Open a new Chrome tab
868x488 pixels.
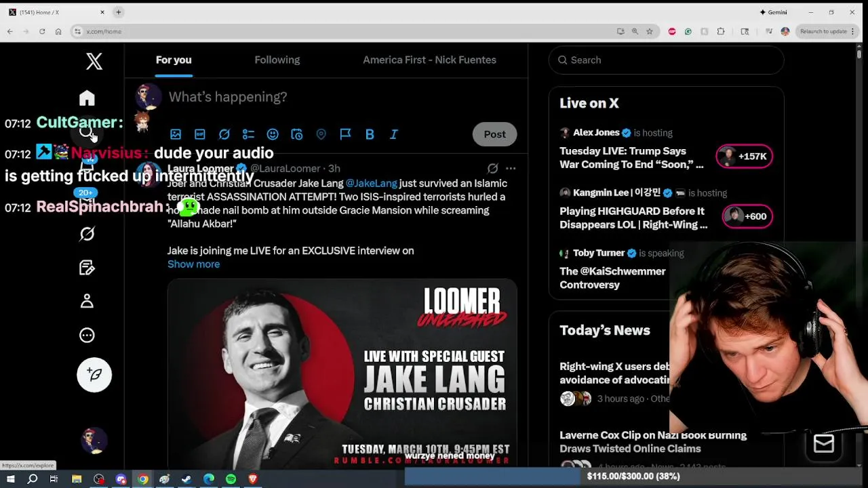point(118,12)
